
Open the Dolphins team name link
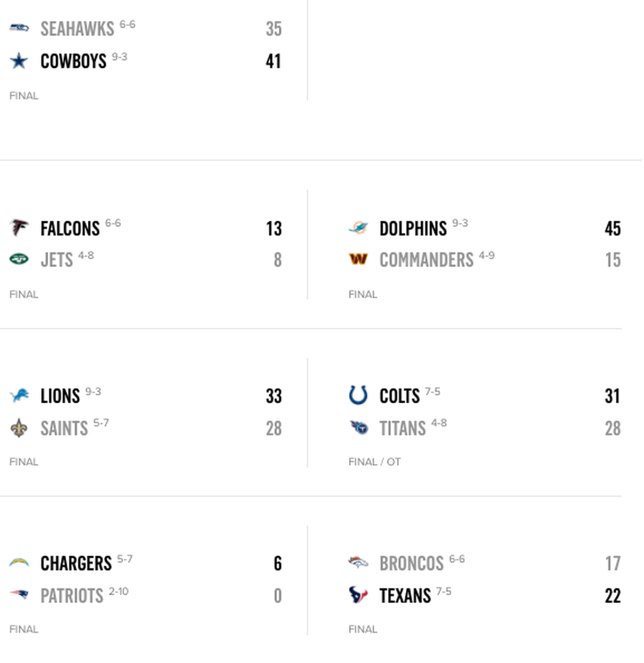click(413, 229)
